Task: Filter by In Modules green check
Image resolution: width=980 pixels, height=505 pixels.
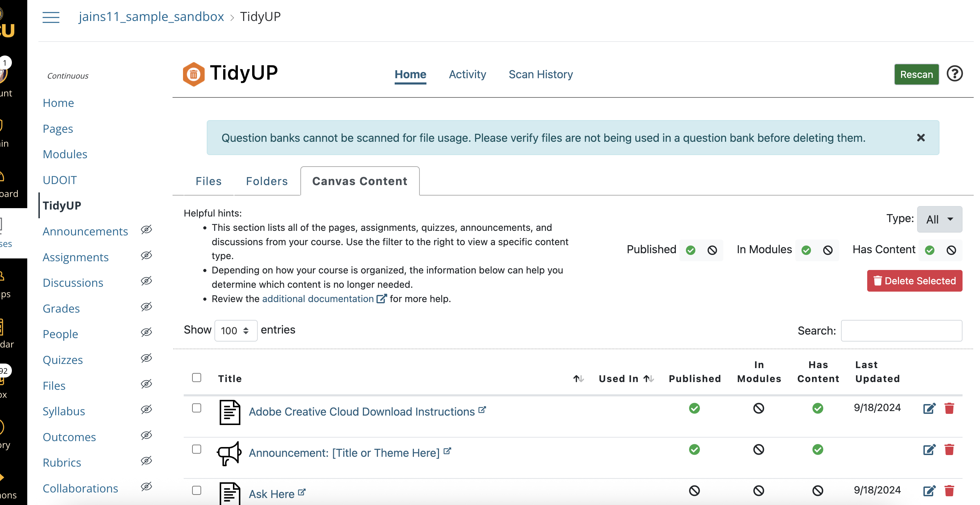Action: [806, 250]
